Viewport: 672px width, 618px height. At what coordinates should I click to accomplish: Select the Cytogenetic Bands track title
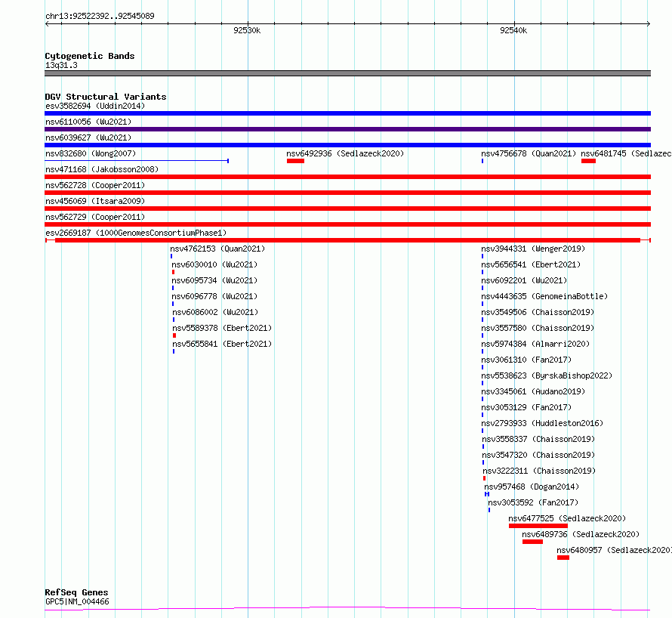click(90, 56)
